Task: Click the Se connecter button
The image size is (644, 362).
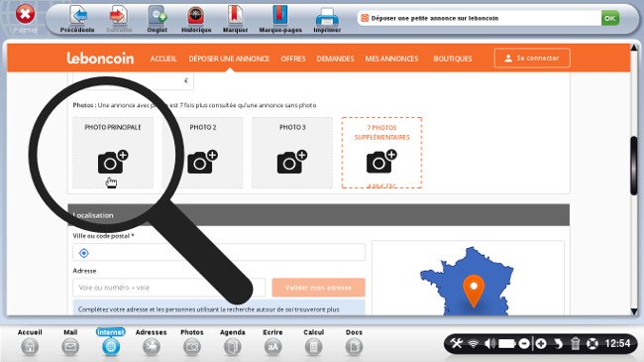Action: pos(532,58)
